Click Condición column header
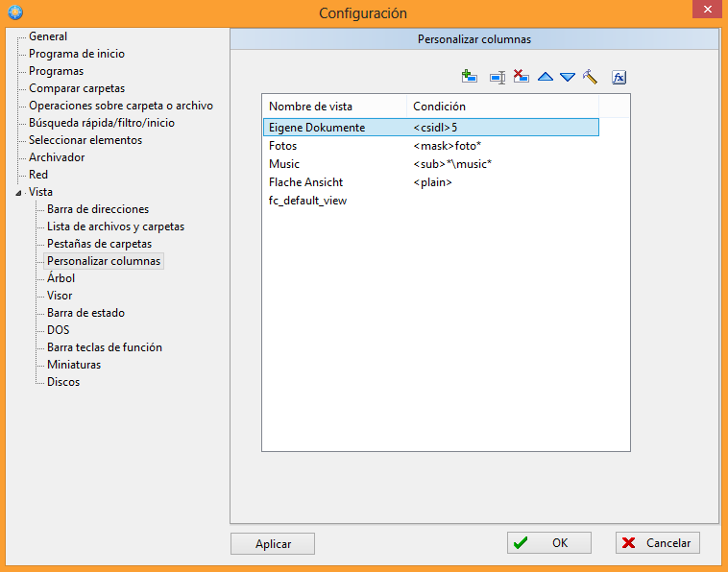This screenshot has height=572, width=728. click(503, 107)
